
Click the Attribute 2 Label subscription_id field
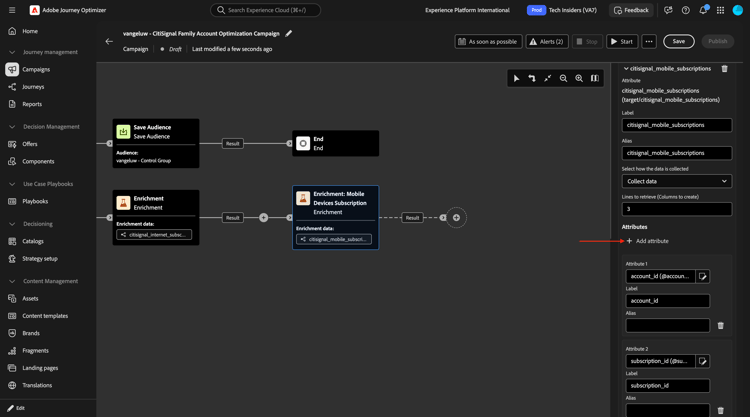point(668,386)
